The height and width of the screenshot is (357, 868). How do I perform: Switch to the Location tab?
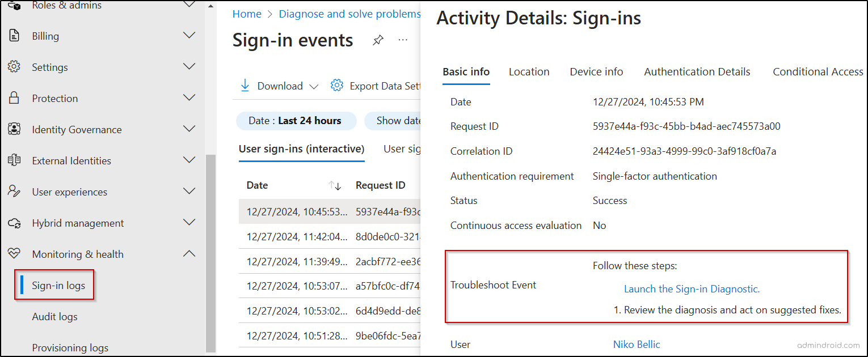click(529, 71)
